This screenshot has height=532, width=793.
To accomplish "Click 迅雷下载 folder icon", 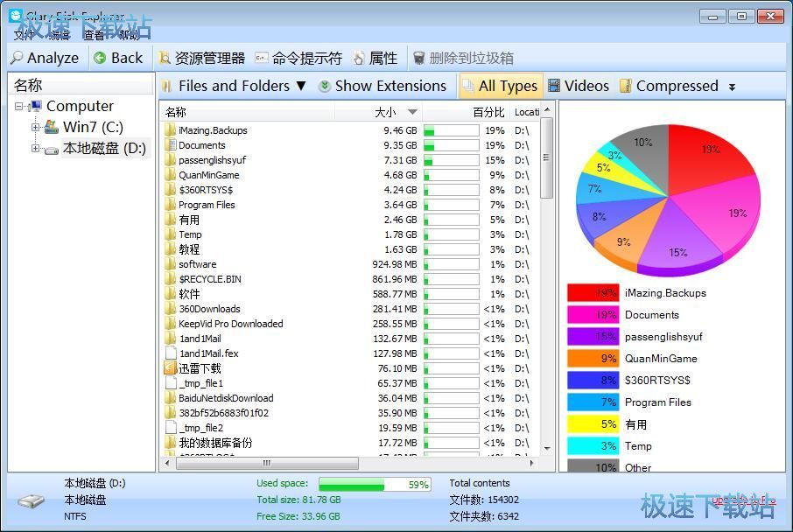I will [171, 368].
